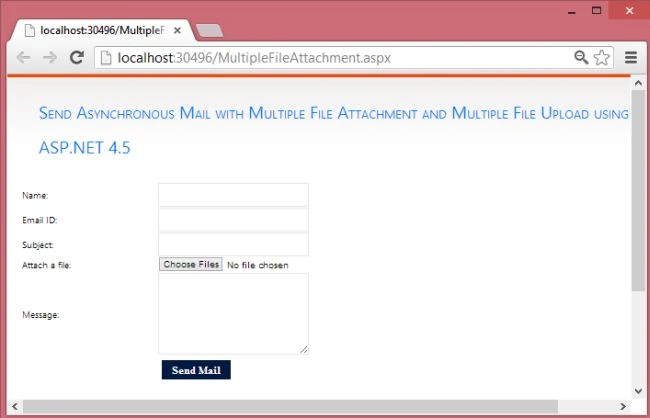Click the Message textarea resize handle
This screenshot has width=650, height=418.
pos(304,350)
